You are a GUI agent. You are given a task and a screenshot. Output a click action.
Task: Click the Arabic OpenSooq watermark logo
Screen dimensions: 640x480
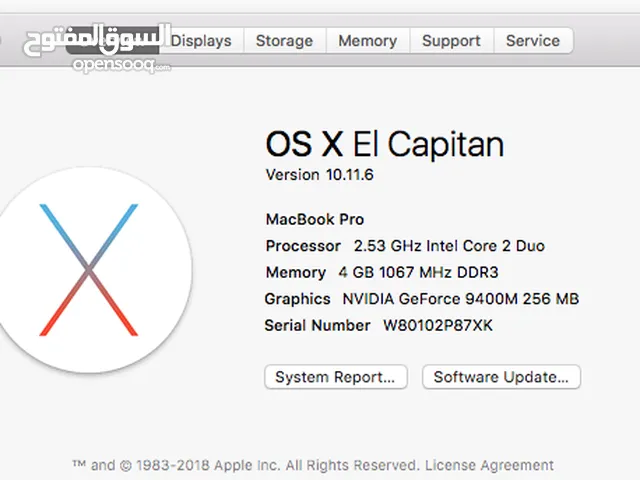(x=97, y=39)
